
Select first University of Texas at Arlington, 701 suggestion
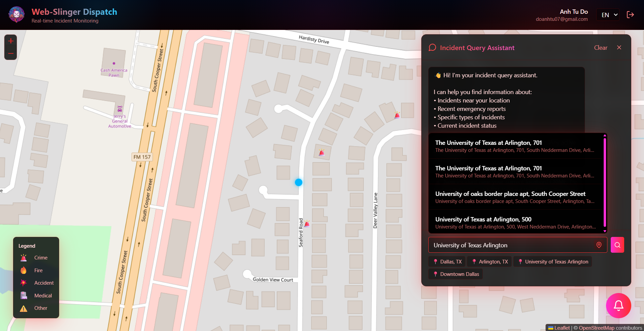click(516, 146)
